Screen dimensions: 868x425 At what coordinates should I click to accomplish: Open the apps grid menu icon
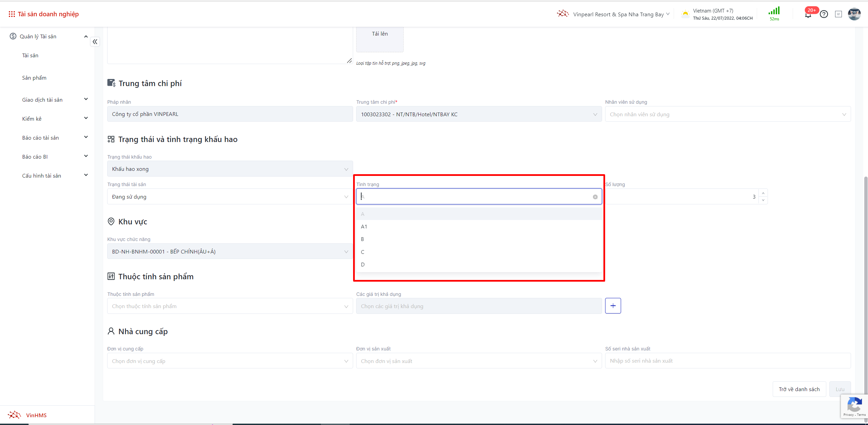coord(12,14)
